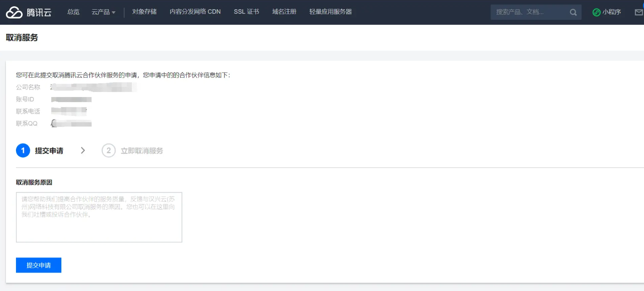Click the green 小程序 icon

(596, 12)
